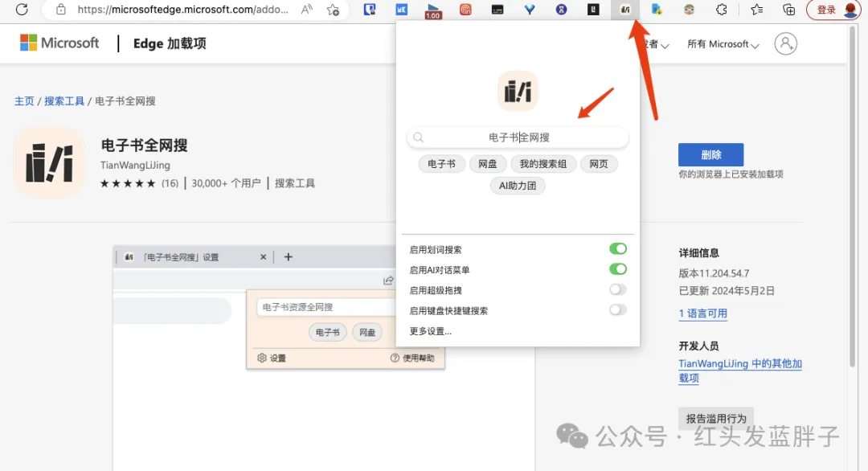Enable the 启用超级拖拽 switch
Image resolution: width=868 pixels, height=471 pixels.
point(618,289)
